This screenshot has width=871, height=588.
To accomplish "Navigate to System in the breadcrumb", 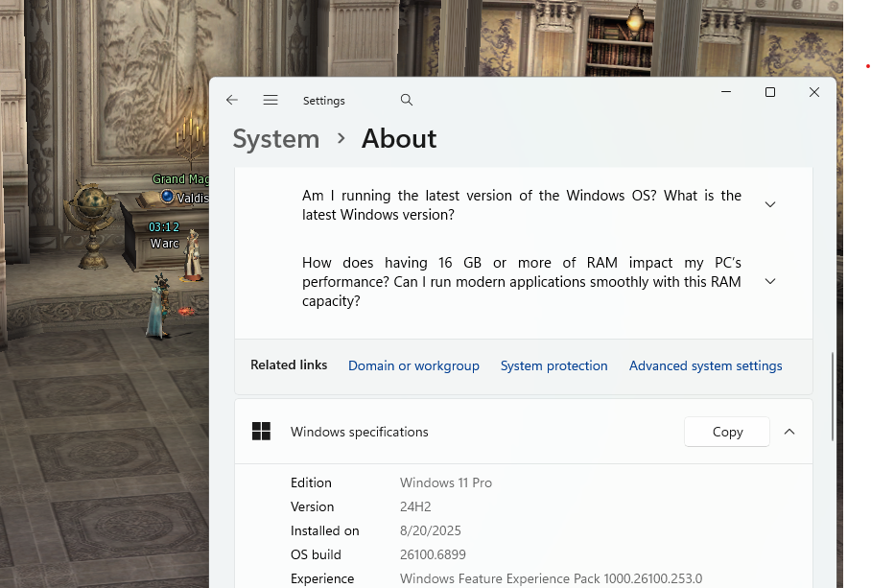I will click(x=276, y=139).
